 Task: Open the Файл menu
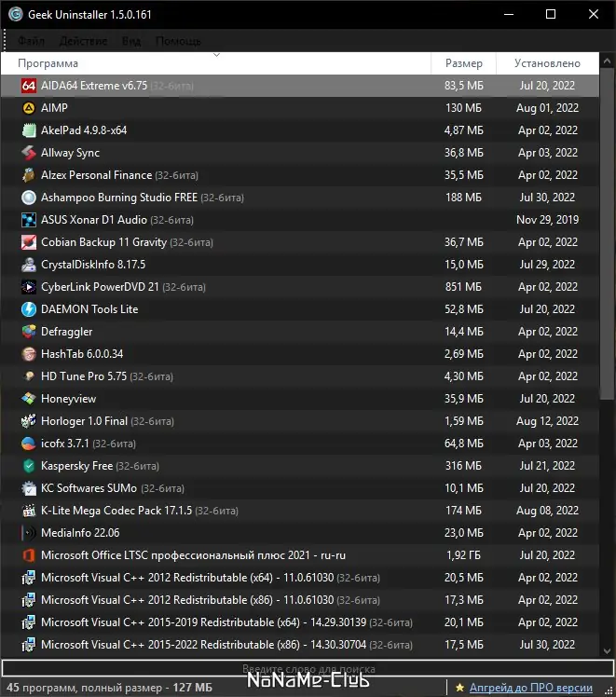pyautogui.click(x=31, y=41)
